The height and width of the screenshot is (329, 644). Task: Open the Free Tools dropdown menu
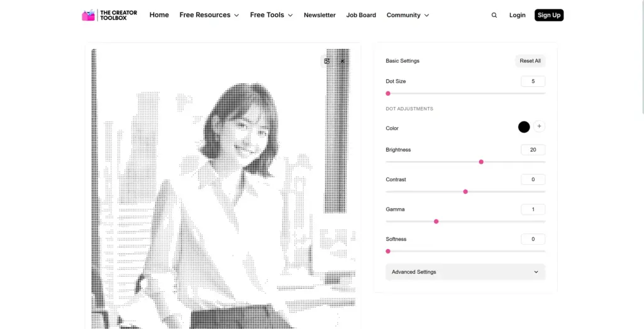point(271,15)
